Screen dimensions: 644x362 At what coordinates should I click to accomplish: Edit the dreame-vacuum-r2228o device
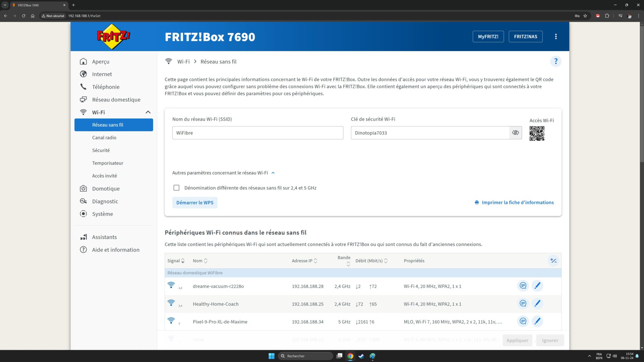click(x=537, y=286)
